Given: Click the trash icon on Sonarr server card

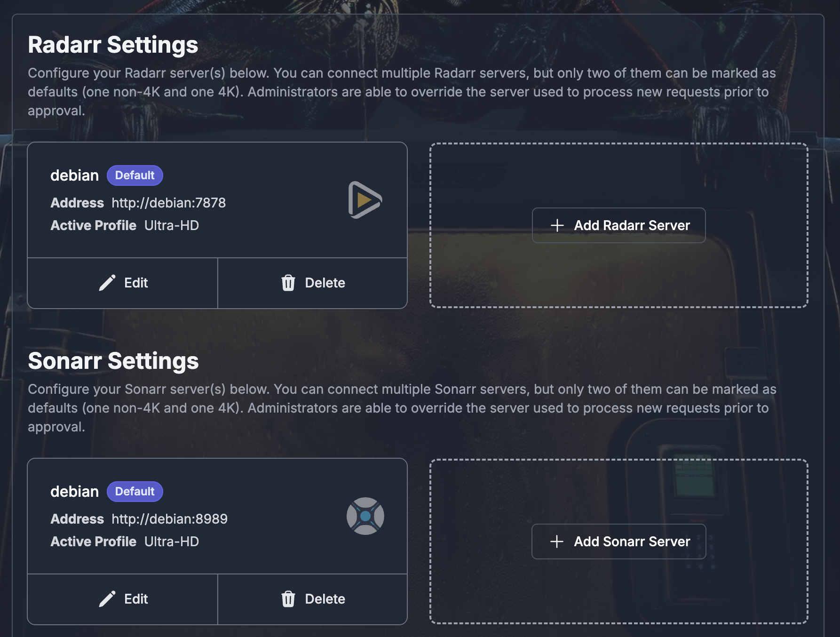Looking at the screenshot, I should tap(288, 599).
